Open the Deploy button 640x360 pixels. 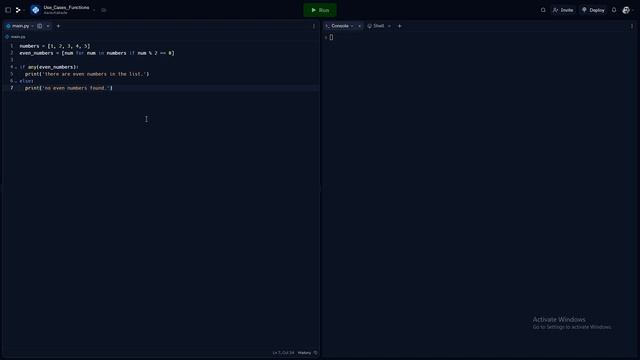[x=593, y=10]
